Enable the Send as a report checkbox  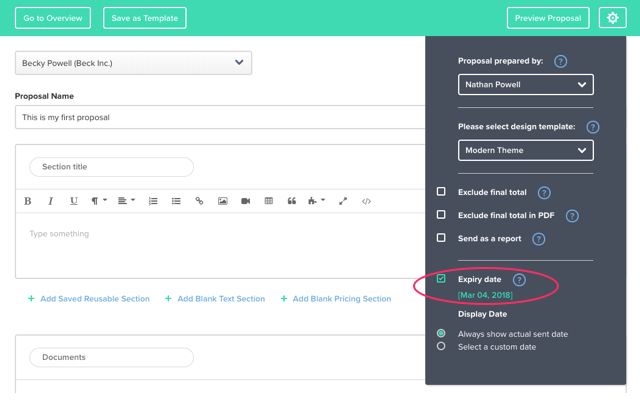coord(441,238)
